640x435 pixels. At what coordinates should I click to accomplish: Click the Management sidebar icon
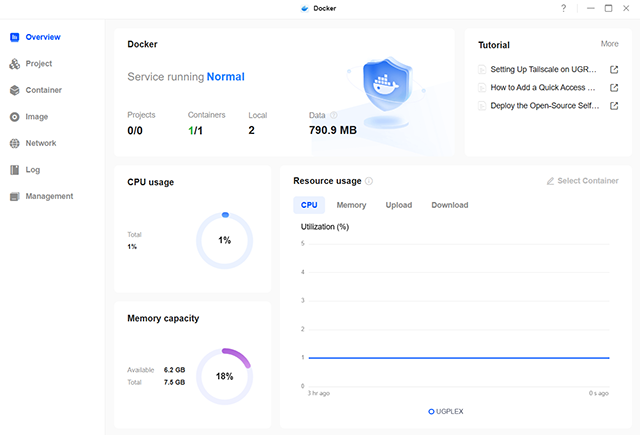15,196
